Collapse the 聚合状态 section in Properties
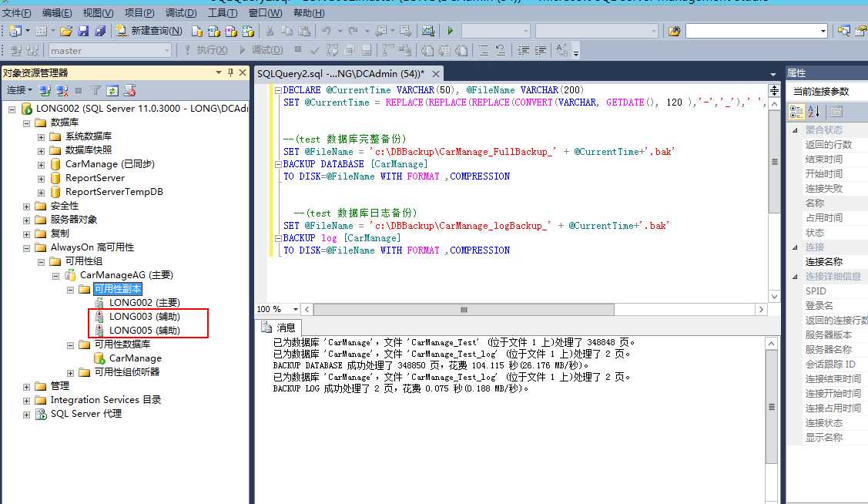The width and height of the screenshot is (868, 504). [796, 130]
